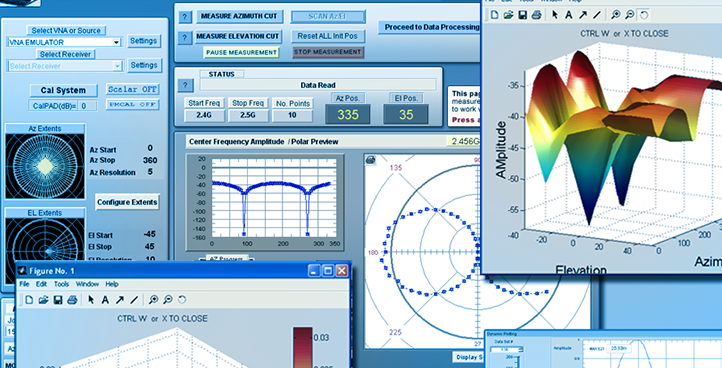Viewport: 722px width, 368px height.
Task: Click PAUSE MEASUREMENT button
Action: (x=242, y=53)
